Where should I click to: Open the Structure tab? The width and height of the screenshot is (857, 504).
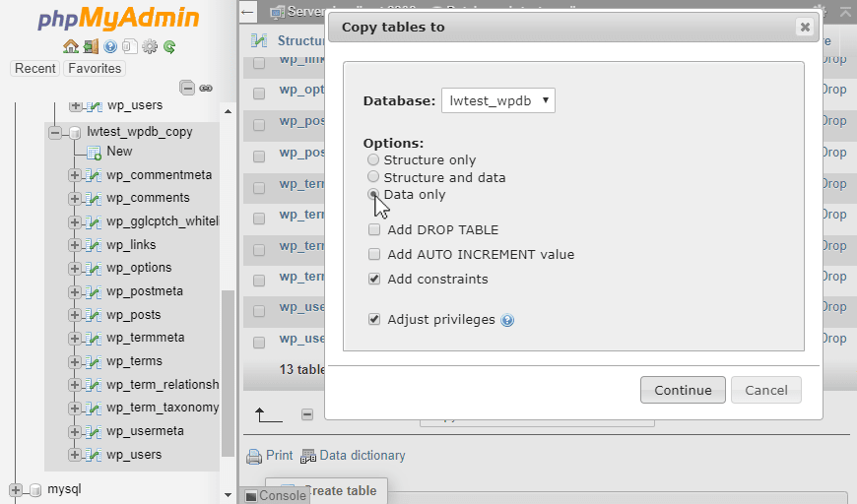[x=300, y=40]
